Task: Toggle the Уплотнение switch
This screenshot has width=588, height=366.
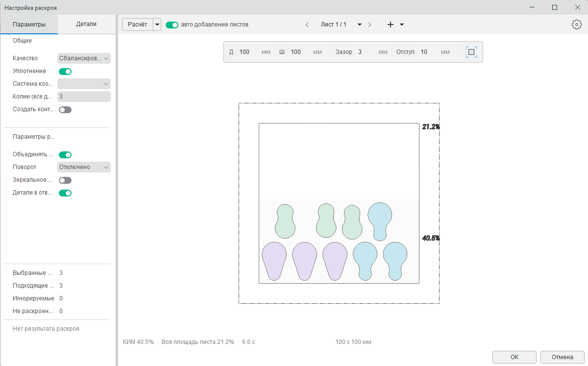Action: (x=65, y=72)
